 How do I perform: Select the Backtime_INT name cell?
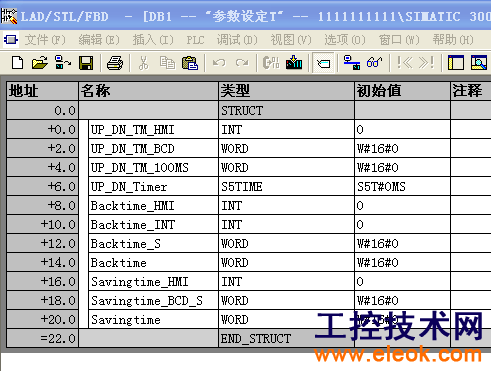pos(153,224)
